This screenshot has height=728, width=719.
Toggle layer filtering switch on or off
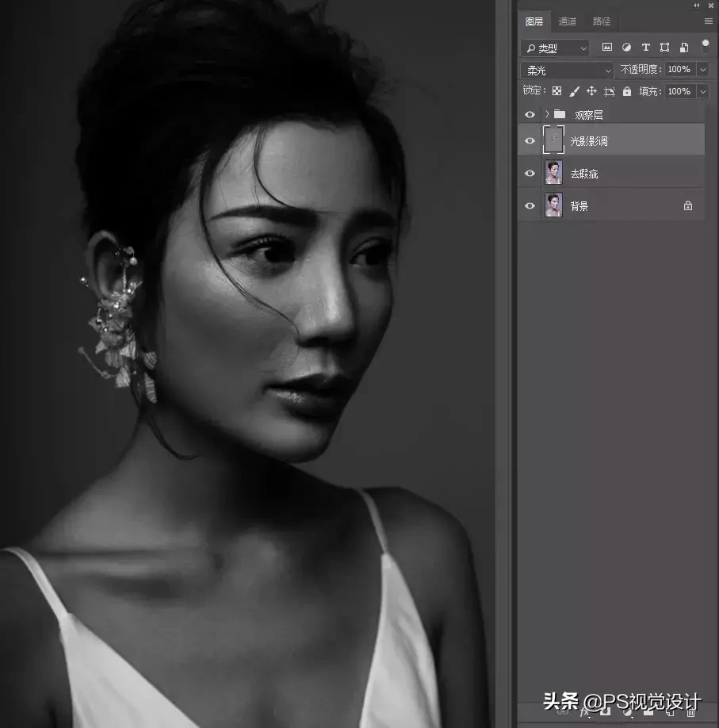[705, 46]
